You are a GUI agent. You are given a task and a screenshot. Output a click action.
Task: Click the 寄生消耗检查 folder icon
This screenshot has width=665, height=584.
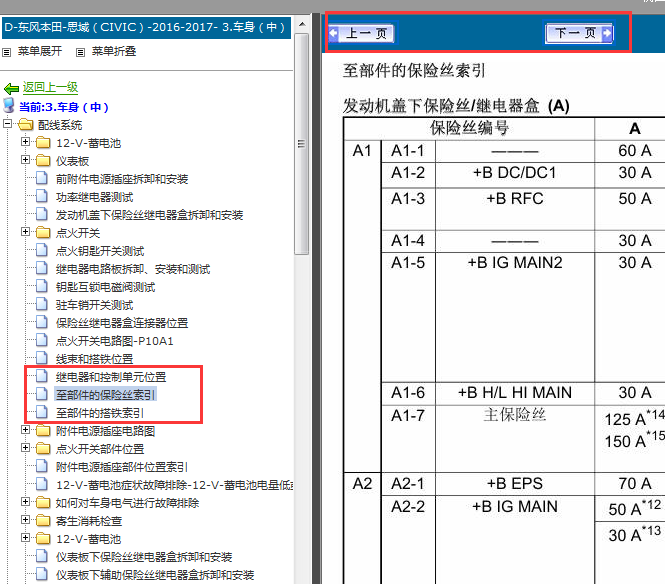(43, 520)
